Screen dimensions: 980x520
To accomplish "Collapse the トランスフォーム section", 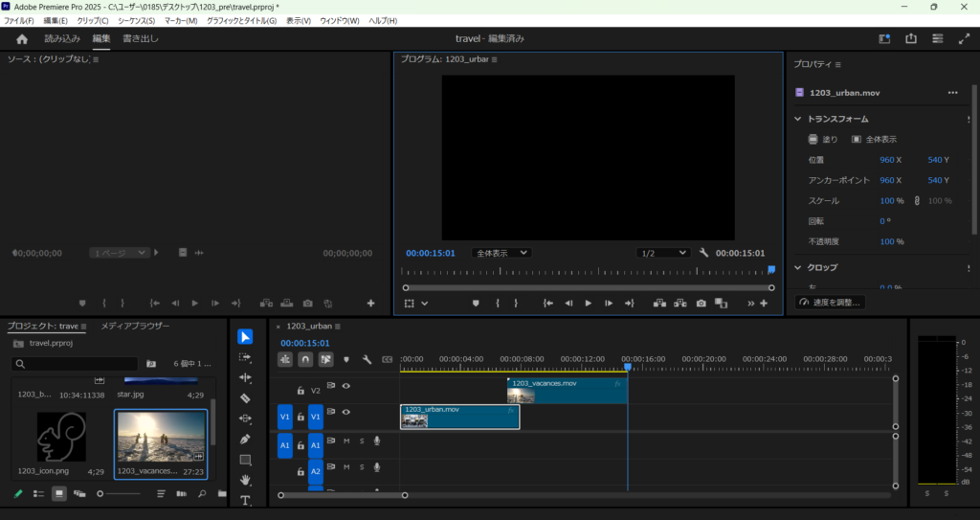I will pos(798,119).
